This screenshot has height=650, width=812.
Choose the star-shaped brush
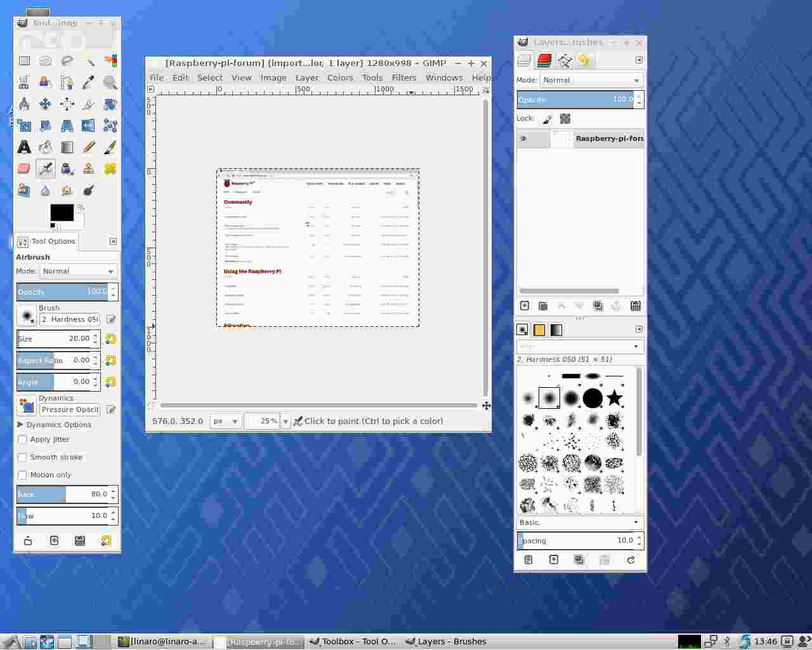click(614, 398)
